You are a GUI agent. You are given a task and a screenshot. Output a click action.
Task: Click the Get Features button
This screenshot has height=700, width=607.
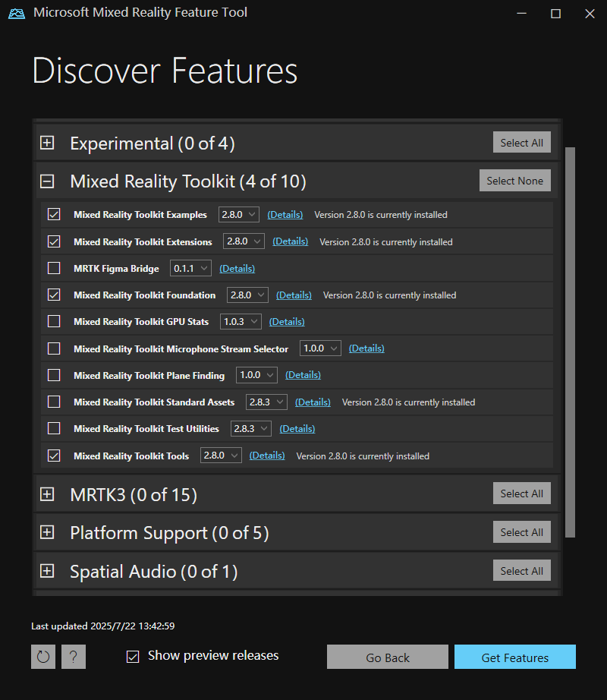[515, 657]
